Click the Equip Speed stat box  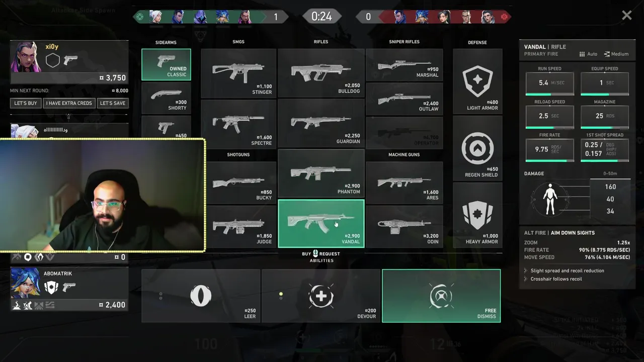coord(605,83)
